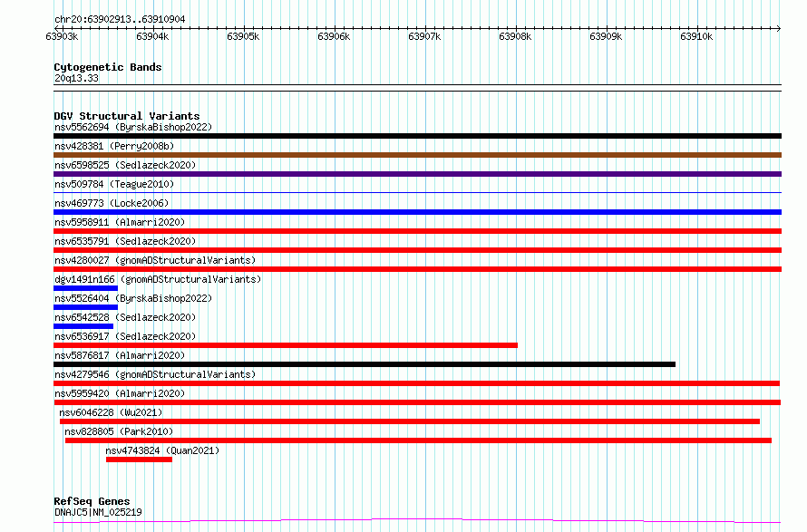Select the red nsv6046228 variant bar

(410, 422)
